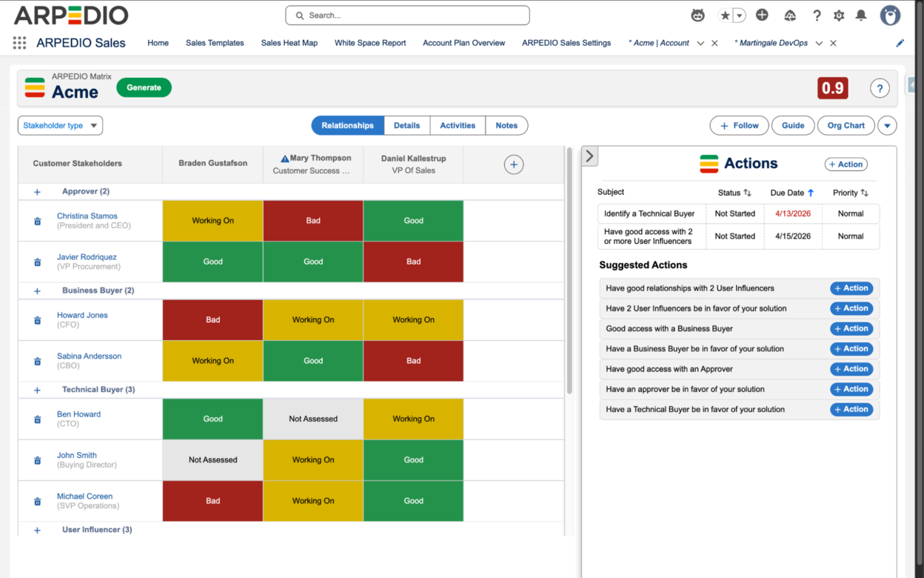Delete Ben Howard stakeholder row
The width and height of the screenshot is (924, 578).
click(x=38, y=419)
